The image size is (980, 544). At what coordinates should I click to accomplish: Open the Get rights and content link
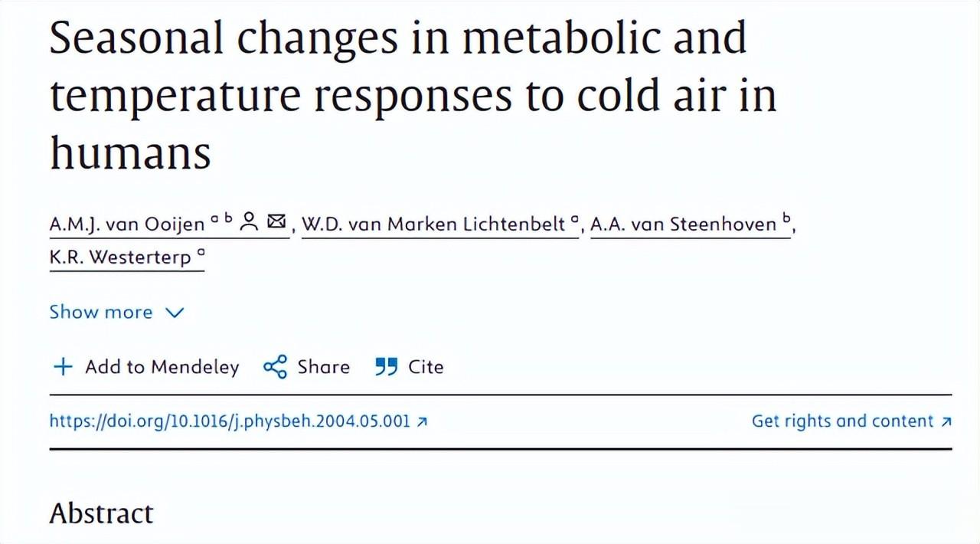(842, 421)
